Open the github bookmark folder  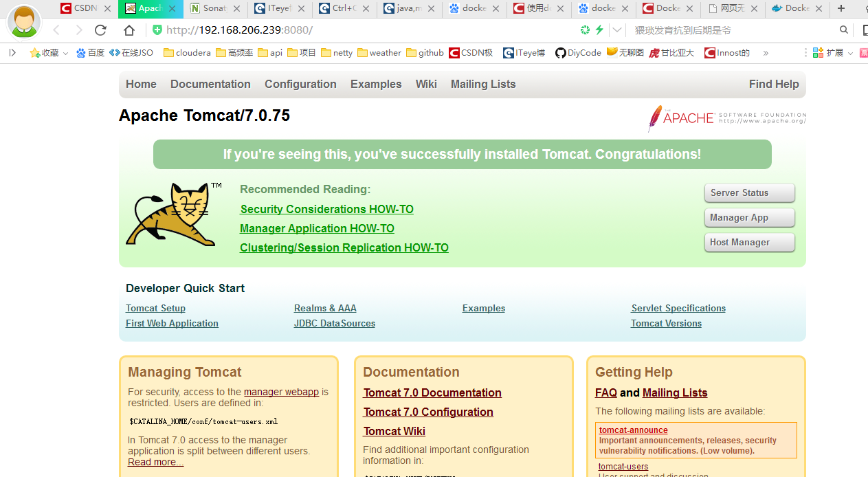tap(425, 53)
